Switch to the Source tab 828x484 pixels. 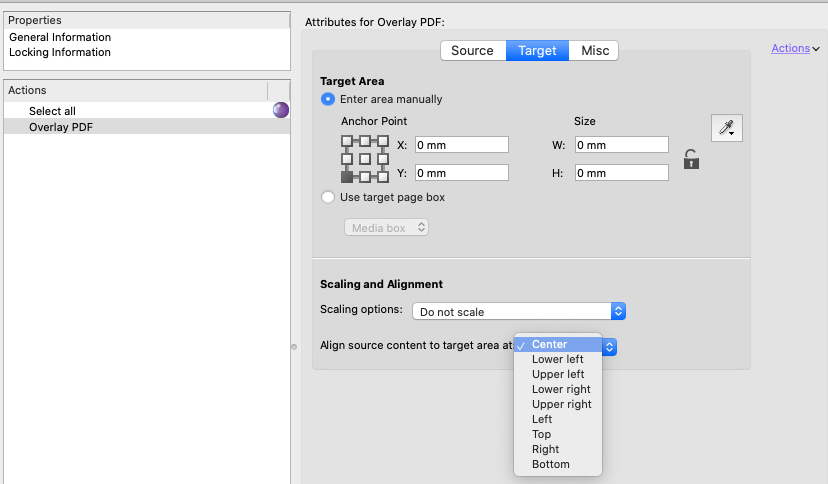(472, 50)
